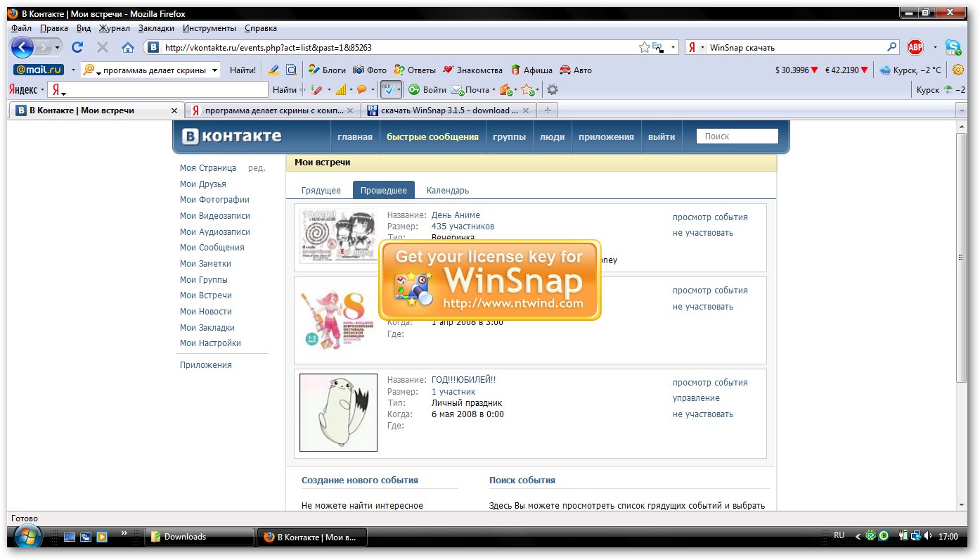980x560 pixels.
Task: Switch to Downloads window in taskbar
Action: (x=200, y=537)
